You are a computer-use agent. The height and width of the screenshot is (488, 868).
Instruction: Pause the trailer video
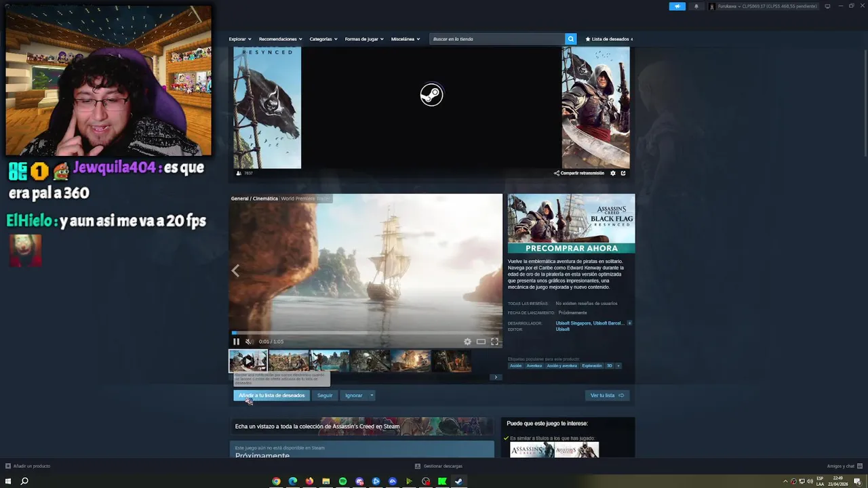coord(236,342)
